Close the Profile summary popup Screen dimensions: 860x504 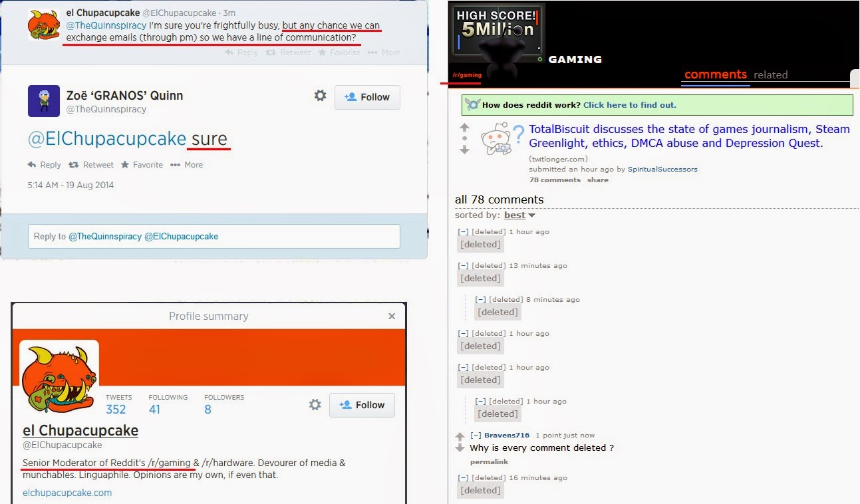392,316
